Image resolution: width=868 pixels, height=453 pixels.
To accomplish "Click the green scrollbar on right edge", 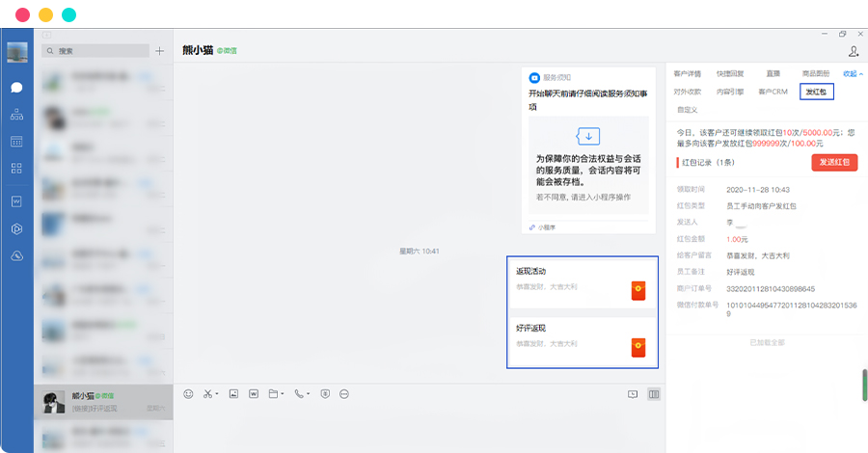I will click(864, 385).
